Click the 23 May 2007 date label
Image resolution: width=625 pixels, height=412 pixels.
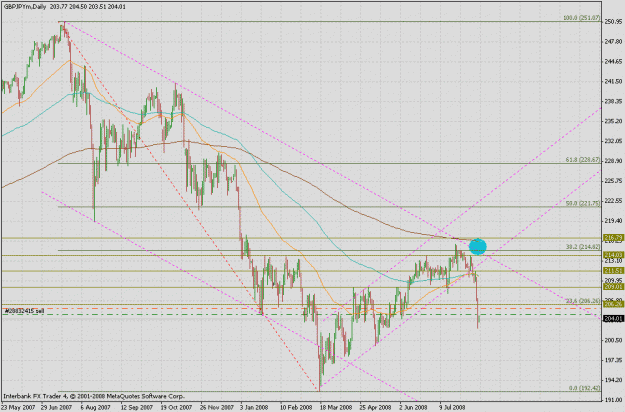tap(18, 408)
